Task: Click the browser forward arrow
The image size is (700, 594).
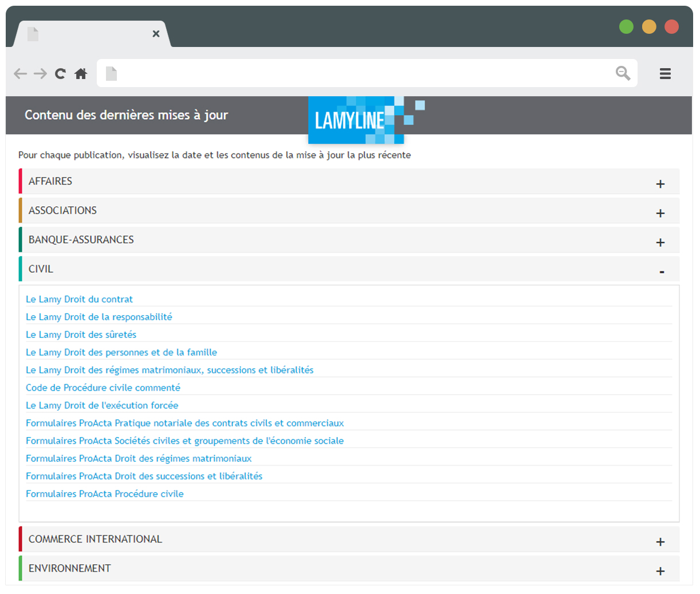Action: coord(40,74)
